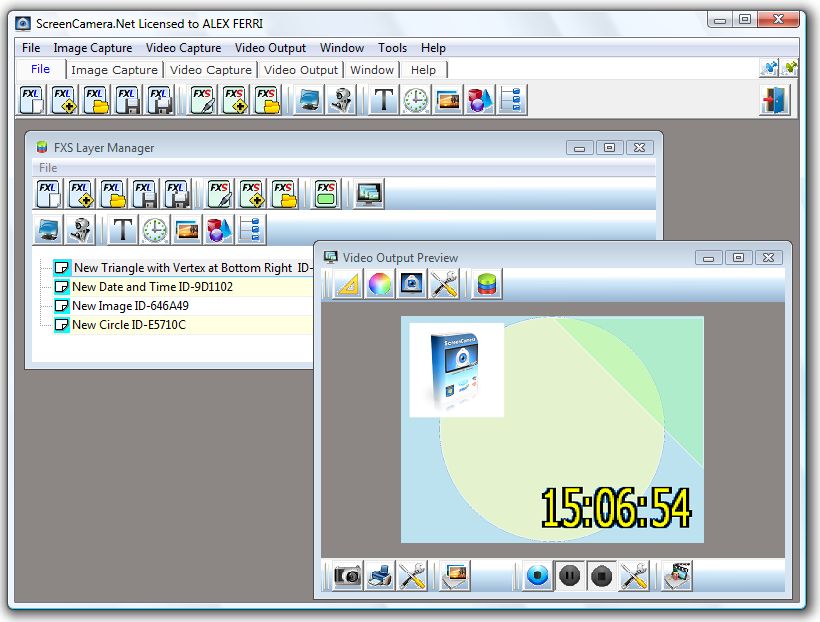The height and width of the screenshot is (622, 820).
Task: Click the monitor icon in Layer Manager toolbar
Action: pos(369,193)
